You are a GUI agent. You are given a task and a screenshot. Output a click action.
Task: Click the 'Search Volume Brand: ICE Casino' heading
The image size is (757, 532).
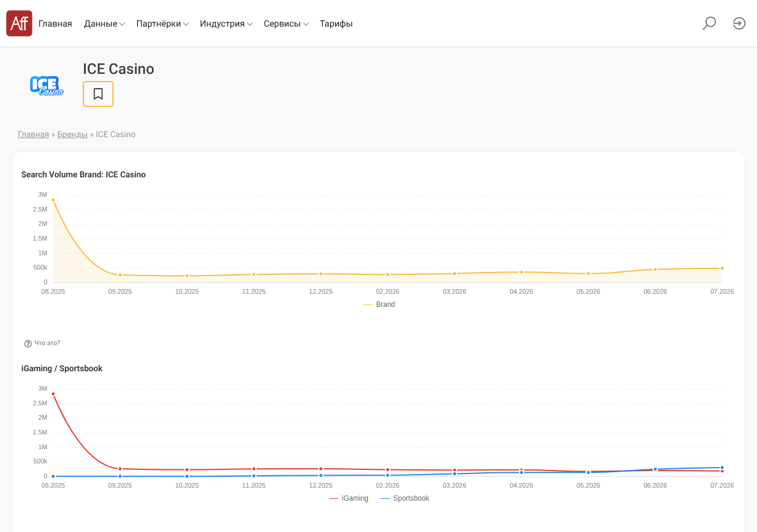tap(83, 174)
